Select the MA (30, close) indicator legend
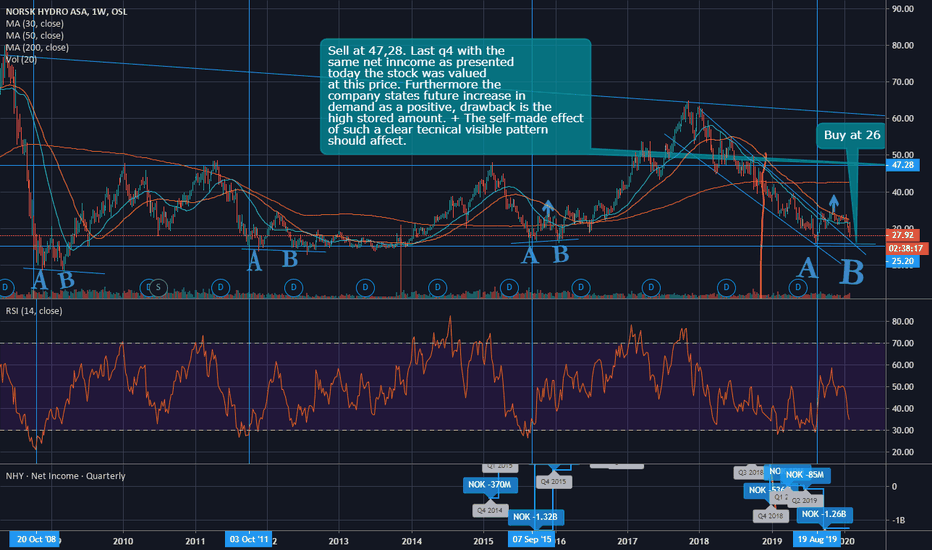Screen dimensions: 932x550 pyautogui.click(x=34, y=24)
